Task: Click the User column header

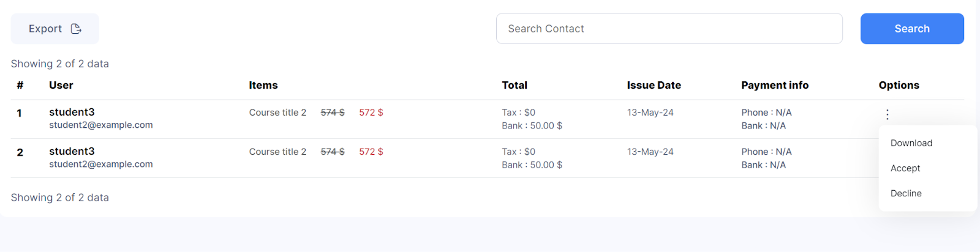Action: coord(61,85)
